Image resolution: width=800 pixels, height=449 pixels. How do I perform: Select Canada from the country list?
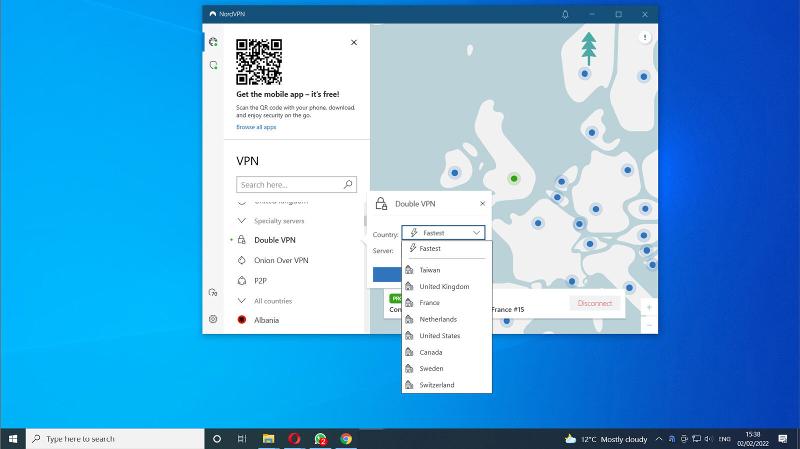(446, 352)
